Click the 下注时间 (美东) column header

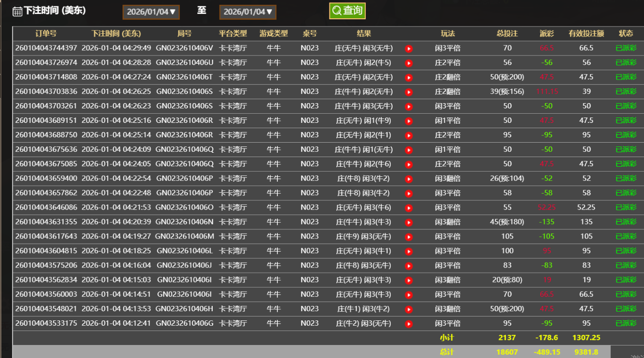tap(116, 34)
